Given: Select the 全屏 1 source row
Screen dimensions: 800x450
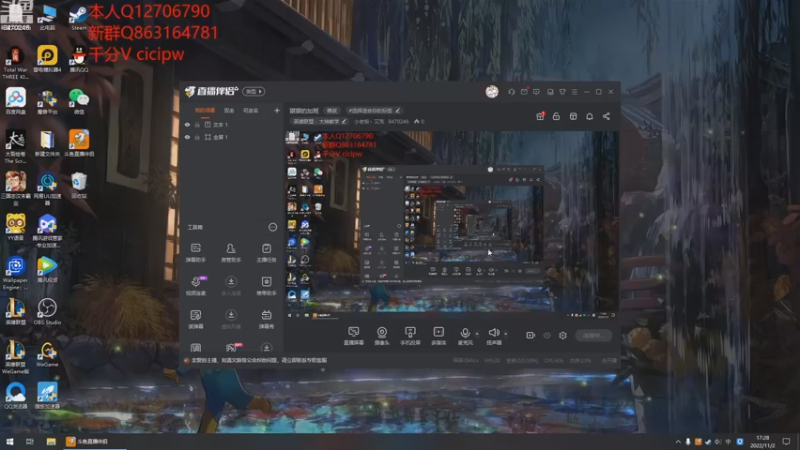Looking at the screenshot, I should (232, 137).
